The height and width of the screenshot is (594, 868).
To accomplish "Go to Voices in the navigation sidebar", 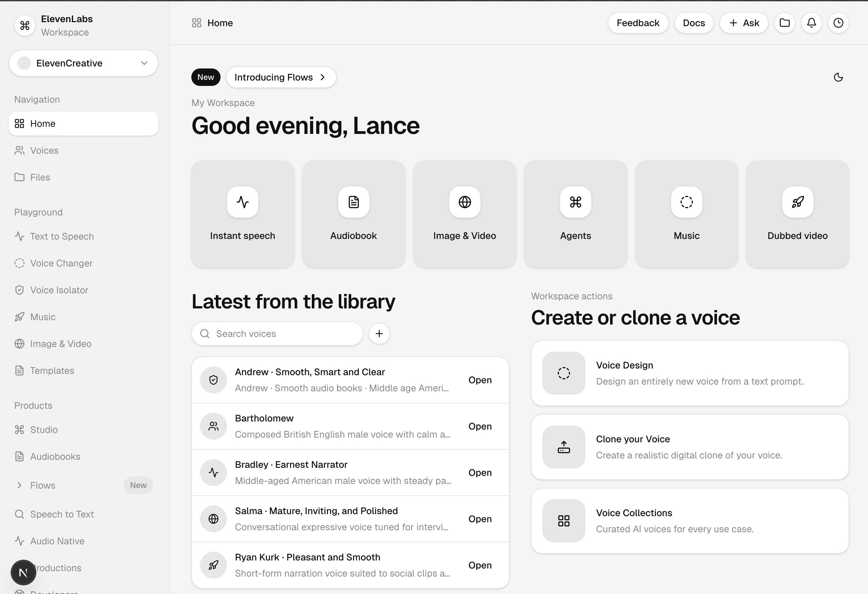I will click(x=44, y=150).
